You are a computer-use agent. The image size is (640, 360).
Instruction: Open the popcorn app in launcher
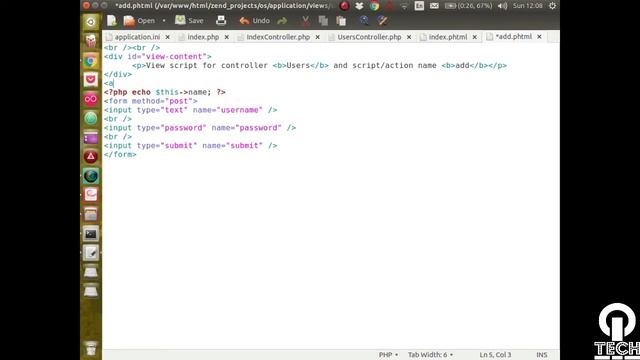[91, 41]
